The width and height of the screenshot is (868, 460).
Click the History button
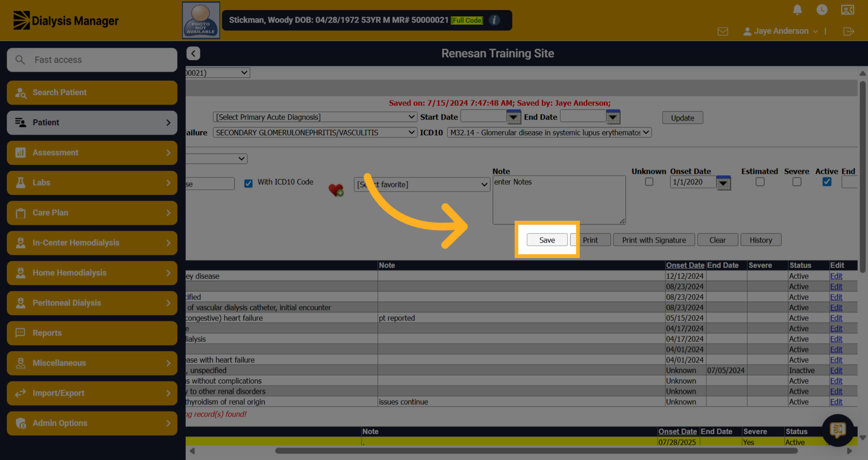(x=761, y=240)
